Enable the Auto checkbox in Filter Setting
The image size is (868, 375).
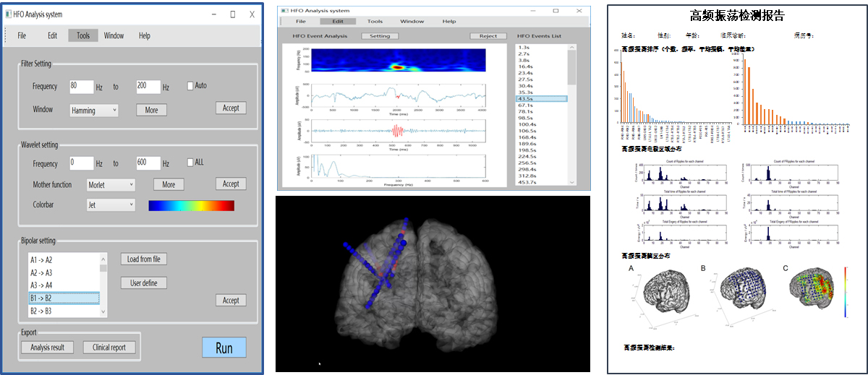coord(190,85)
